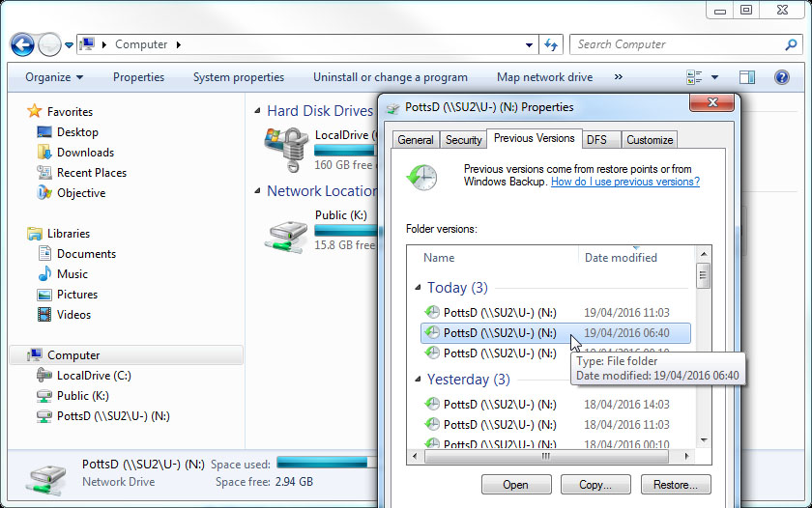This screenshot has height=508, width=812.
Task: Click the Restore... button
Action: pos(676,485)
